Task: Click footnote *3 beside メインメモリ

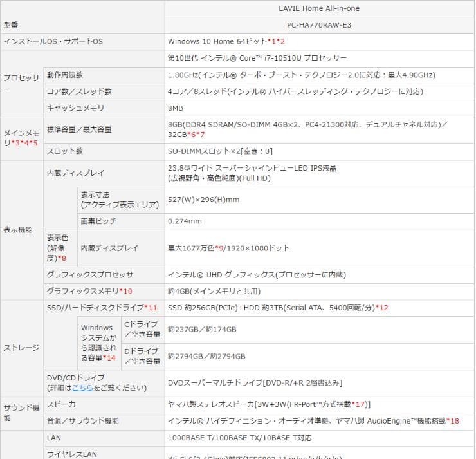Action: (x=15, y=143)
